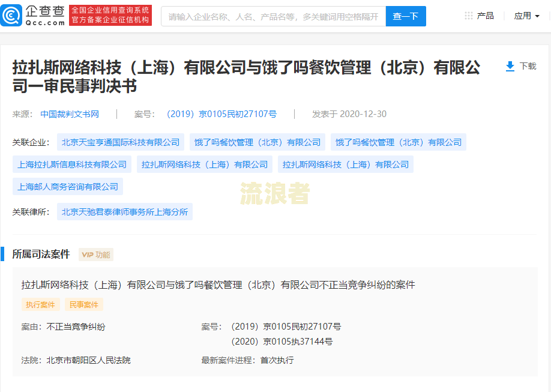Open case number (2019)京0105民初27107号 link in header
Image resolution: width=551 pixels, height=392 pixels.
coord(221,114)
